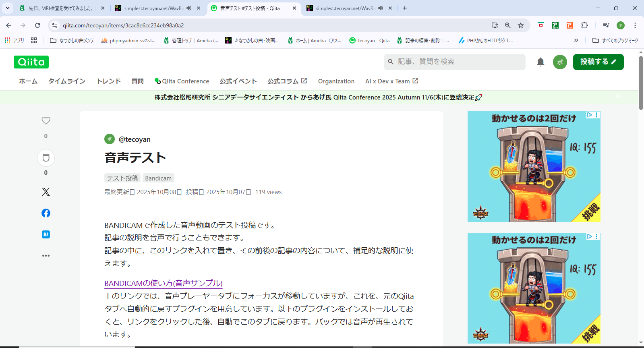The height and width of the screenshot is (348, 644).
Task: Open the phpmyadmin-sv7 bookmark
Action: coord(128,40)
